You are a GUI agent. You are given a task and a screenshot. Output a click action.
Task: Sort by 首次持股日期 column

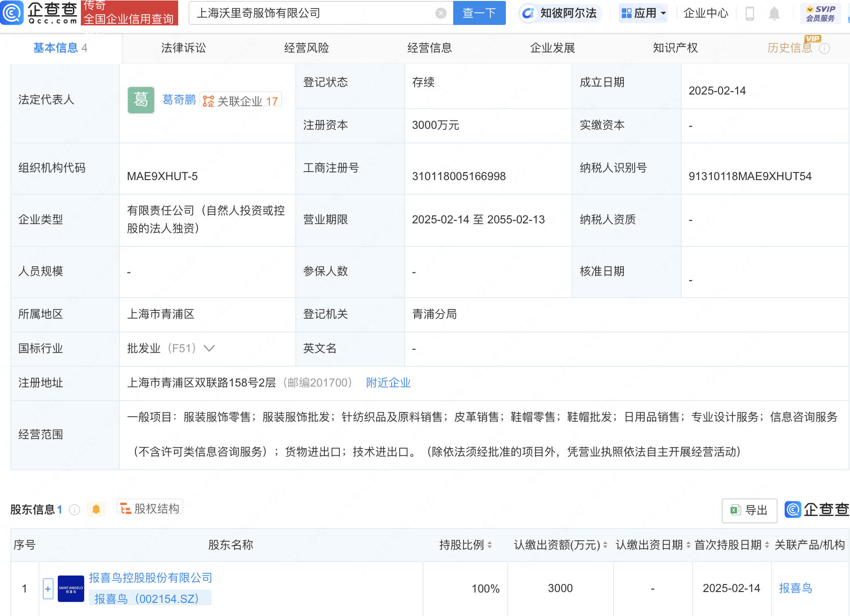(x=767, y=545)
